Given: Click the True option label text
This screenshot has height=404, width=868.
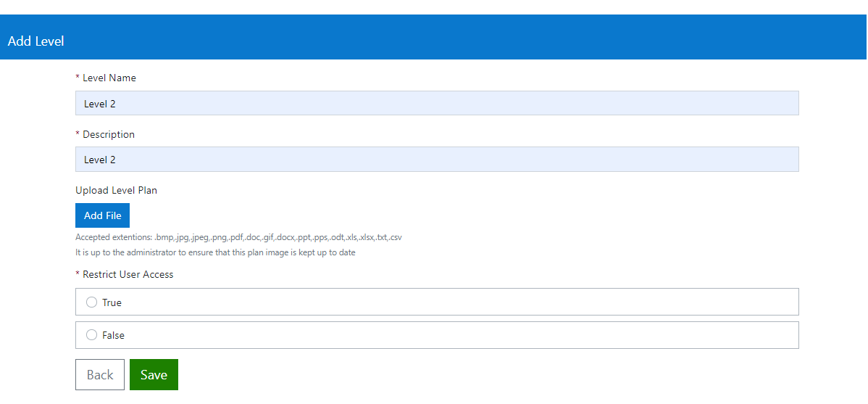Looking at the screenshot, I should pos(112,302).
